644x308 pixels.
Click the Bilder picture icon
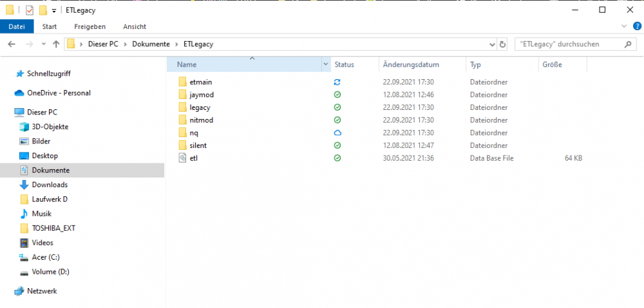tap(24, 141)
